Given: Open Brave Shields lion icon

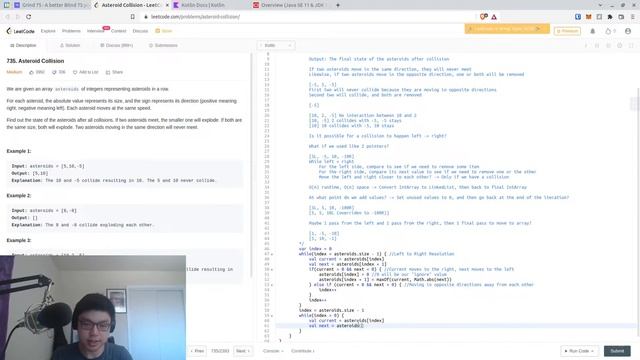Looking at the screenshot, I should click(x=483, y=17).
